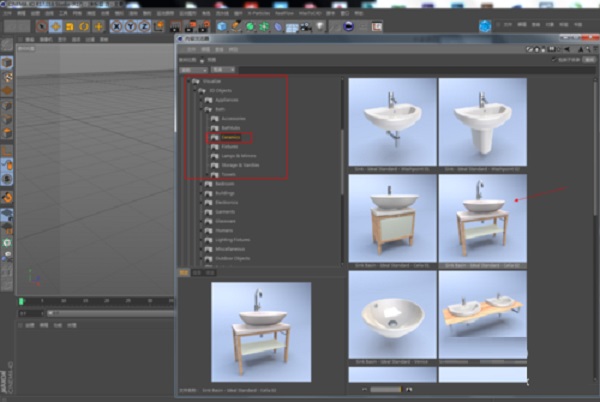Click the double basin sink thumbnail
The width and height of the screenshot is (600, 402).
click(x=482, y=312)
